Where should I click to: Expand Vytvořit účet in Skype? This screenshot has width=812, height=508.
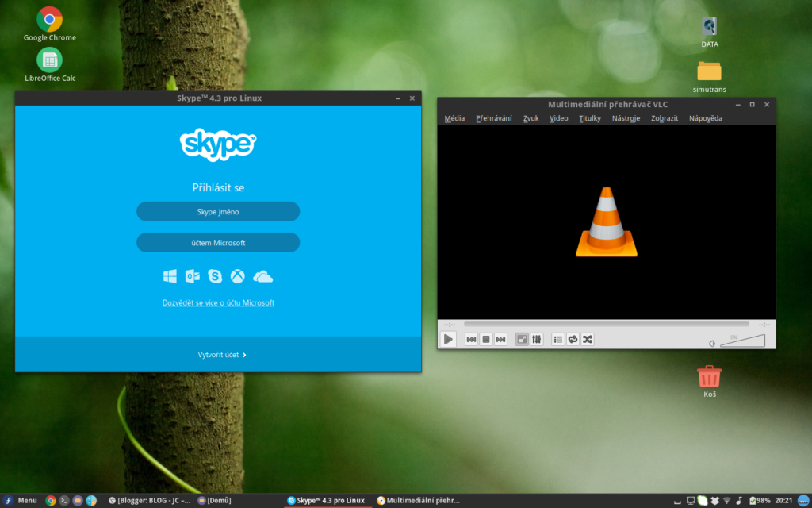pyautogui.click(x=221, y=355)
